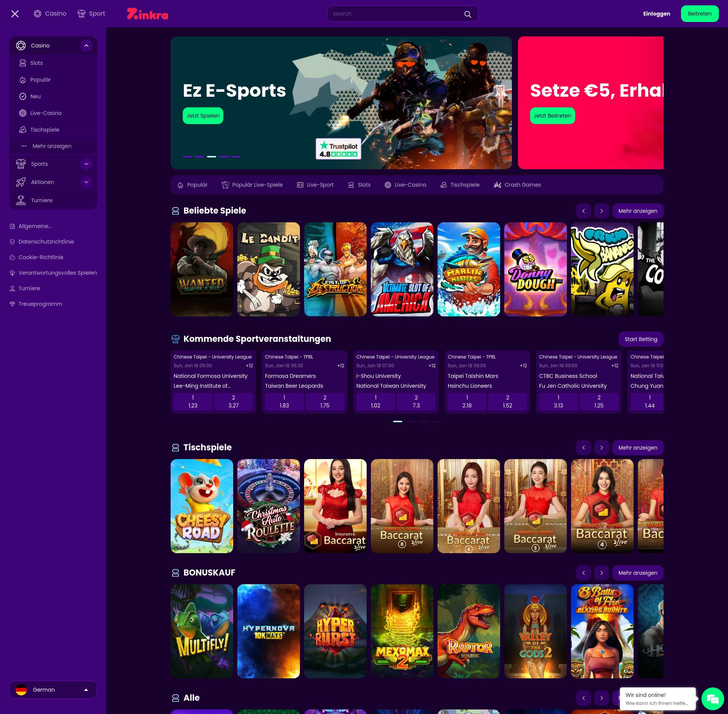Click the search magnifier icon
Viewport: 728px width, 714px height.
click(468, 14)
